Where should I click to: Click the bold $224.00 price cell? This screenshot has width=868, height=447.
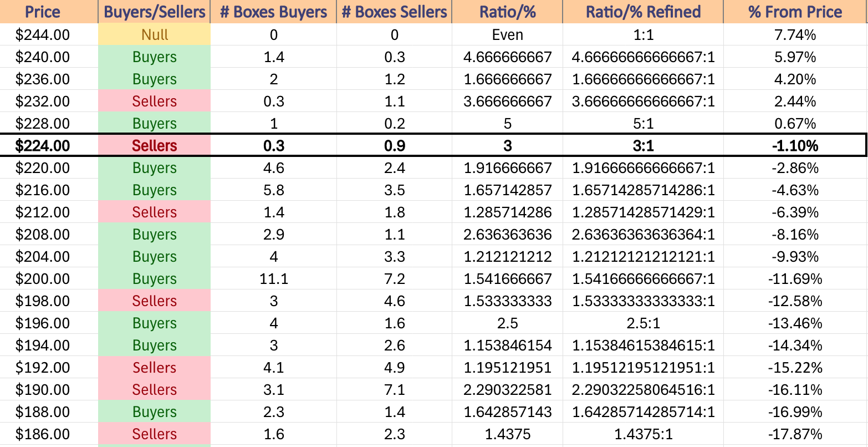(49, 146)
